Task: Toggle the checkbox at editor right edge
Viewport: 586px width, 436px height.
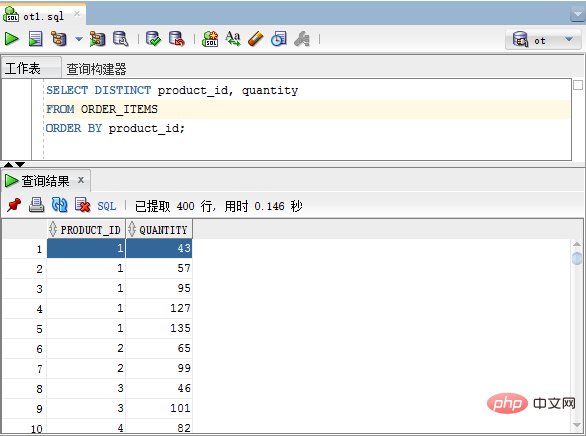Action: [578, 85]
